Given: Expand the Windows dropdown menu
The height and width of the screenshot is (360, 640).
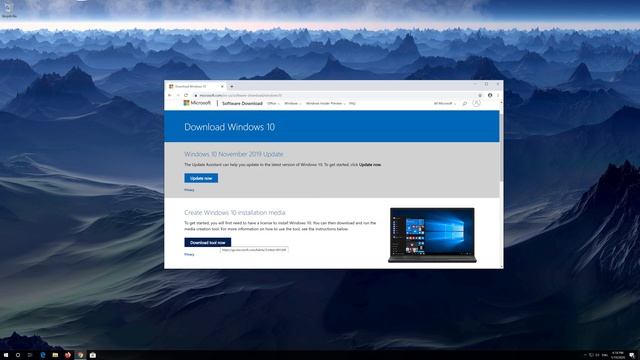Looking at the screenshot, I should click(292, 104).
